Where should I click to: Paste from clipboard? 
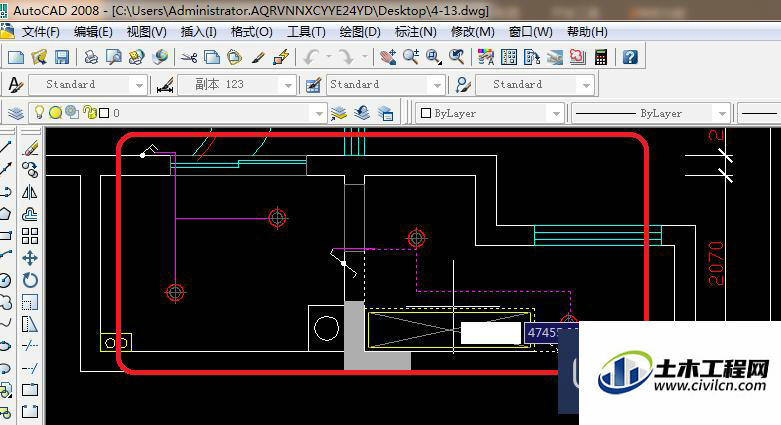[x=234, y=57]
